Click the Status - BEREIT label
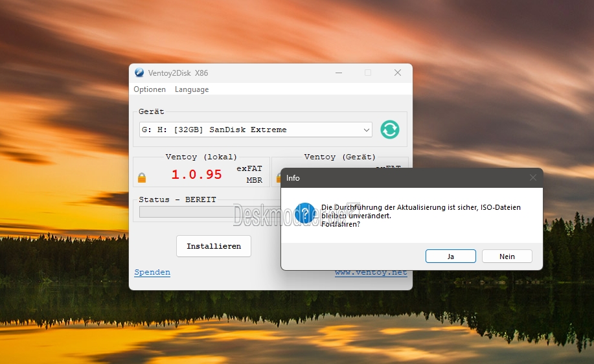The height and width of the screenshot is (364, 594). pyautogui.click(x=177, y=199)
